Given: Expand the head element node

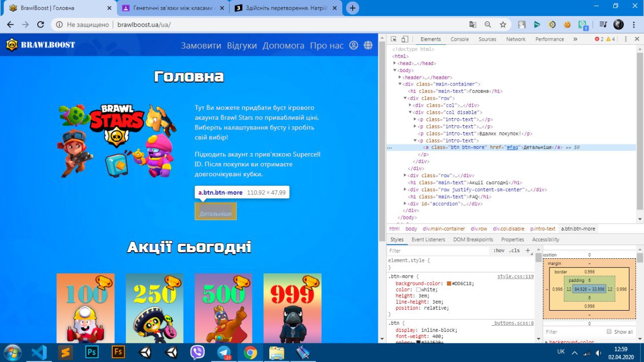Looking at the screenshot, I should click(x=395, y=63).
